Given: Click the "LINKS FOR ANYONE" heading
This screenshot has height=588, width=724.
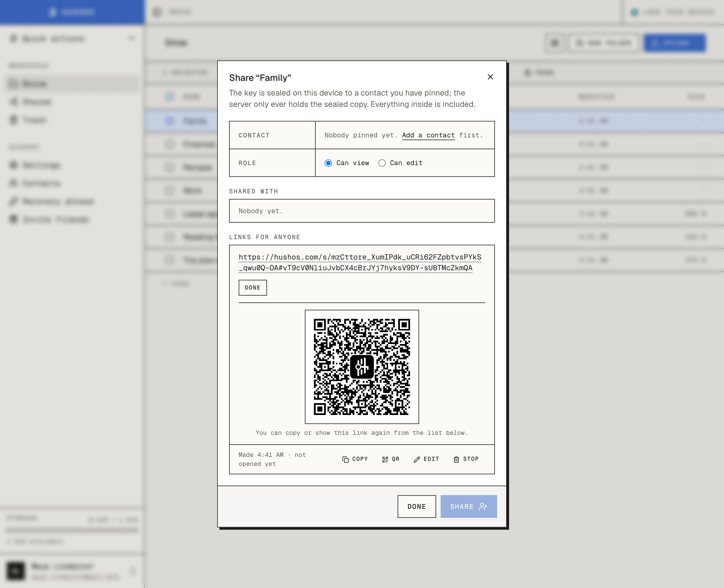Looking at the screenshot, I should (x=264, y=237).
